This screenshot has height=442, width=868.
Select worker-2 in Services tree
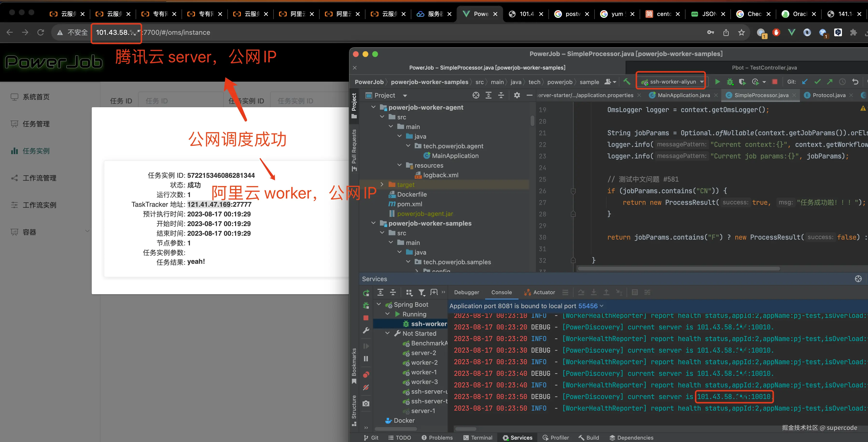click(424, 363)
